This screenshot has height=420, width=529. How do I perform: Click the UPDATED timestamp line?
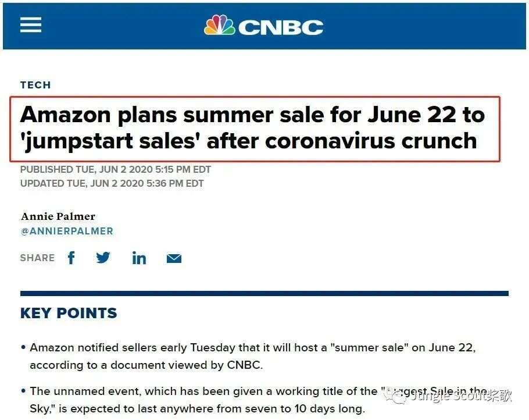[112, 183]
